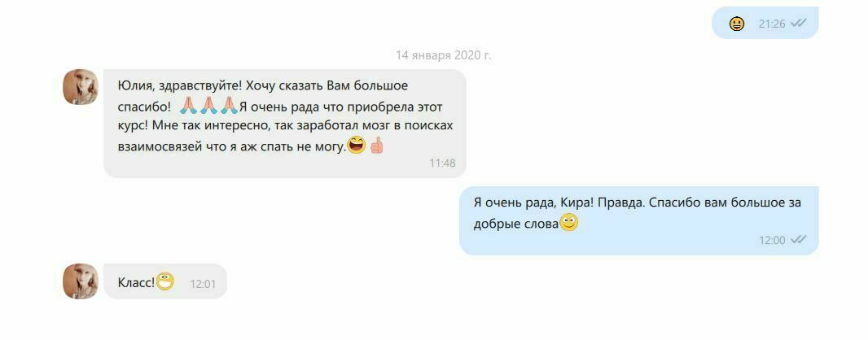Click the double-check read mark beside 12:00
Viewport: 868px width, 340px height.
798,239
